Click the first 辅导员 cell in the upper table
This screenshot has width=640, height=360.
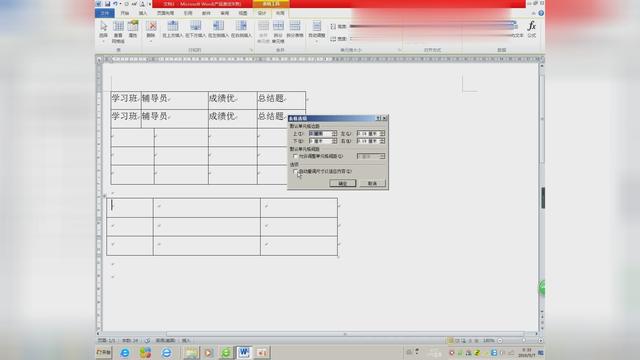point(175,100)
